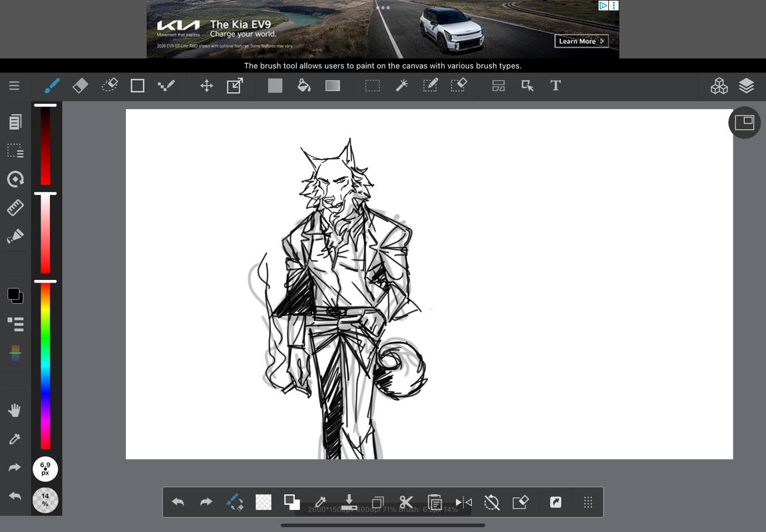This screenshot has width=766, height=532.
Task: Clear the selection via shortcut bar eraser icon
Action: [520, 502]
